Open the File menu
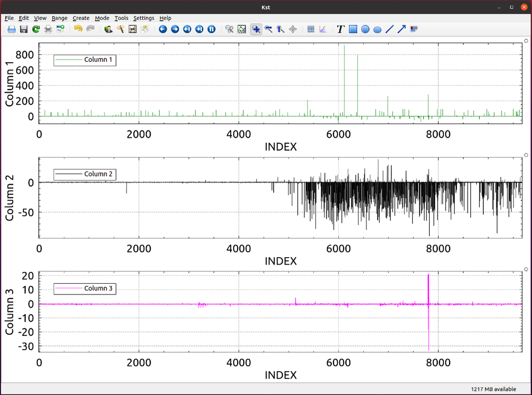Image resolution: width=532 pixels, height=395 pixels. [x=9, y=18]
